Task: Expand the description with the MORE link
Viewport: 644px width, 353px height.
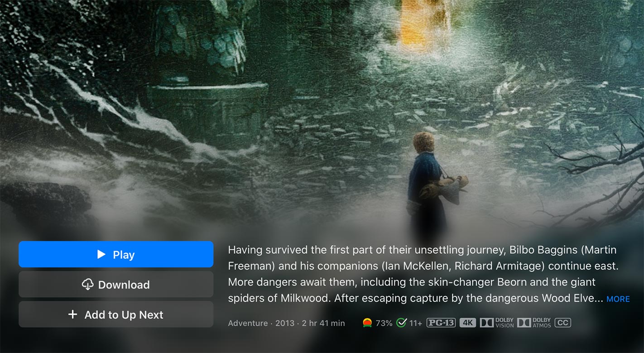Action: point(618,299)
